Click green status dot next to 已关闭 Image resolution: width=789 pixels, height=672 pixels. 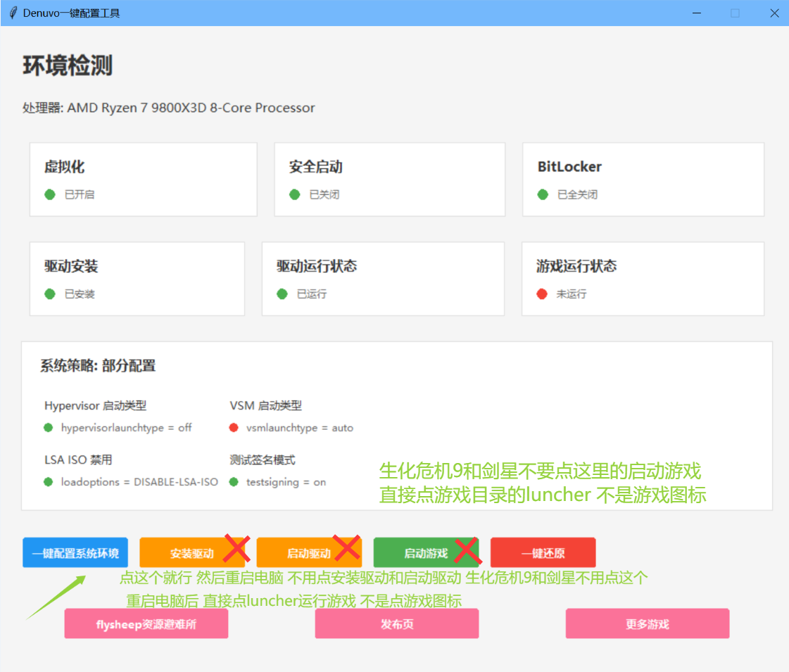coord(295,195)
